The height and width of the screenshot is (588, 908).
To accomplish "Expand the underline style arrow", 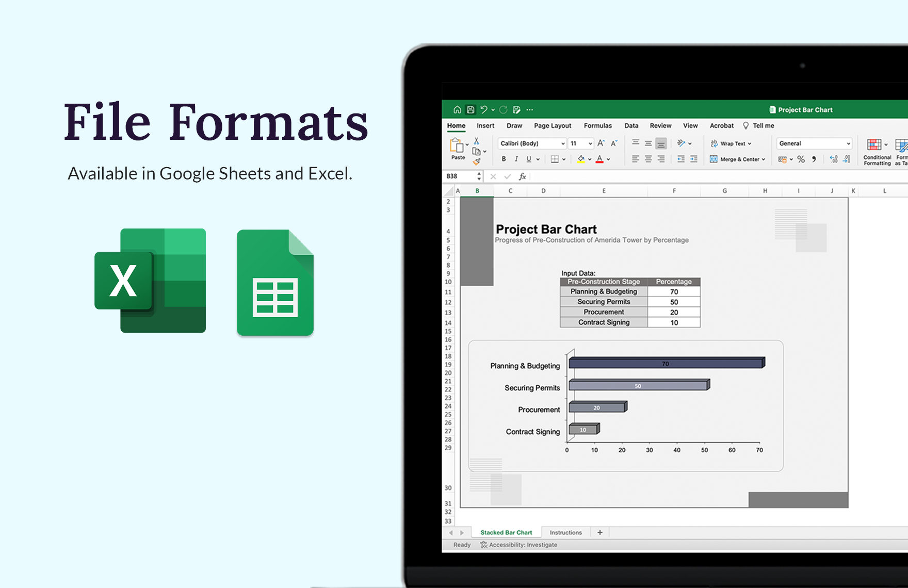I will (538, 159).
